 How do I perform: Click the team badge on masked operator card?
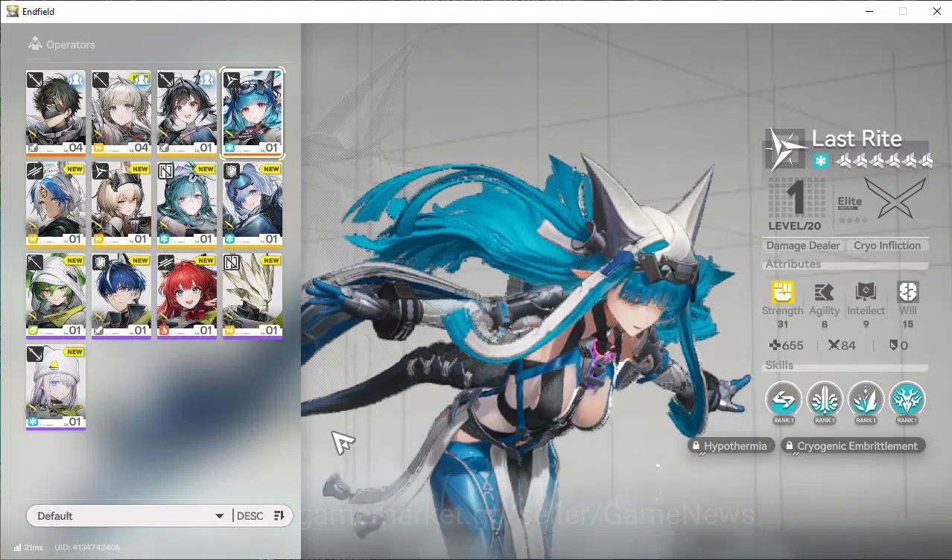[x=75, y=79]
